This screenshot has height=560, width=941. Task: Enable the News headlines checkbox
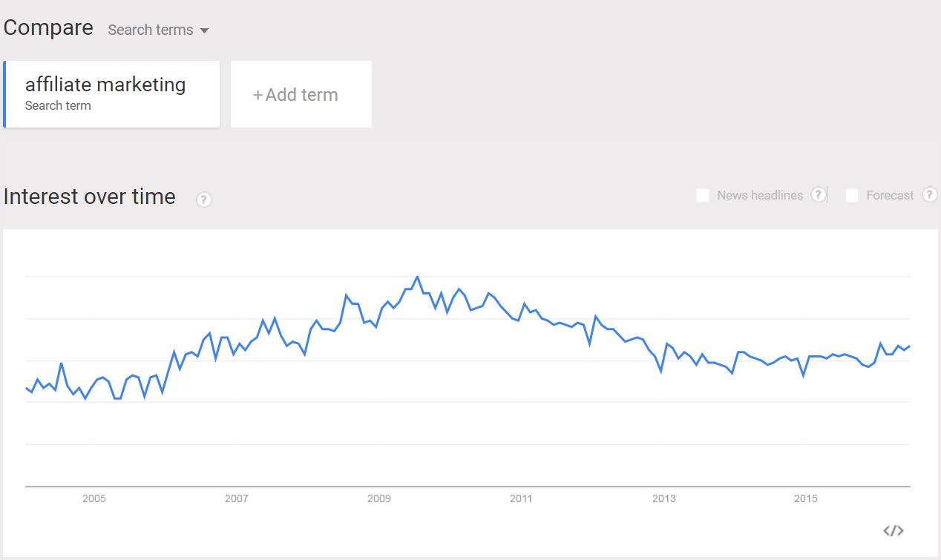pos(703,196)
